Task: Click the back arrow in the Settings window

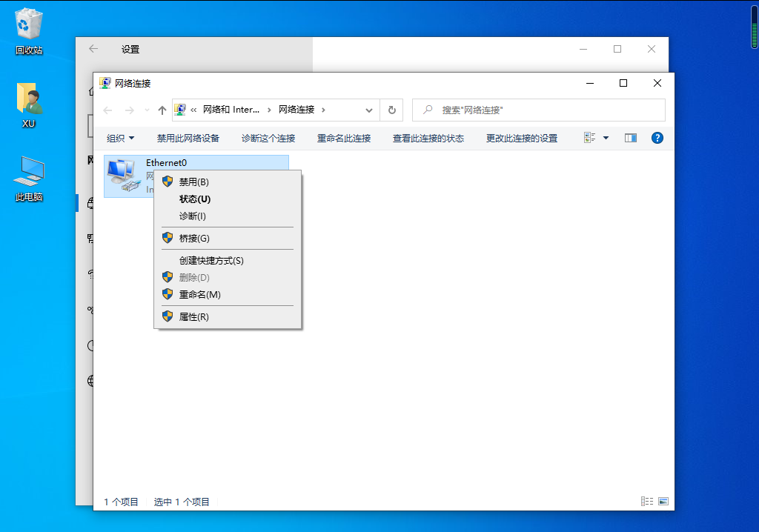Action: (x=93, y=49)
